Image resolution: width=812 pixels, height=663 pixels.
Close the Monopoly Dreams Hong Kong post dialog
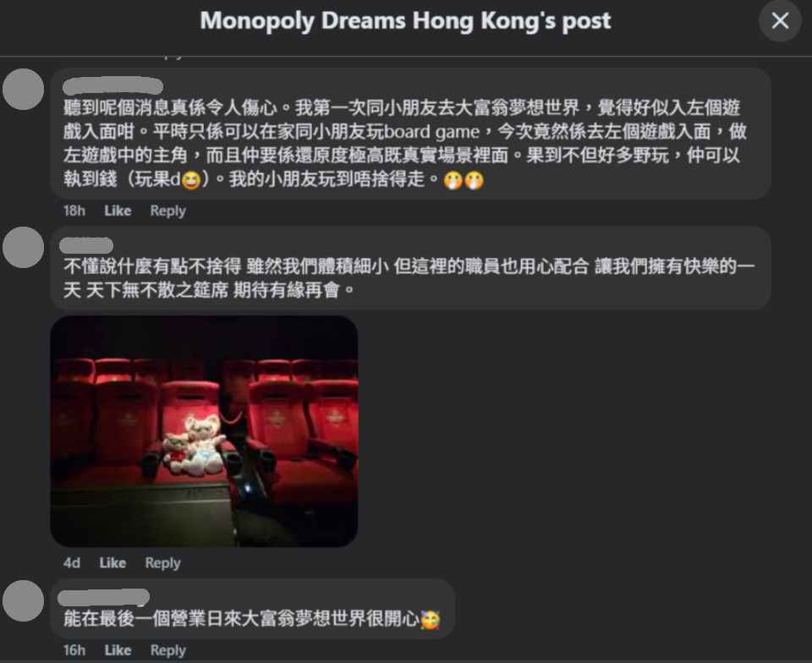click(780, 20)
